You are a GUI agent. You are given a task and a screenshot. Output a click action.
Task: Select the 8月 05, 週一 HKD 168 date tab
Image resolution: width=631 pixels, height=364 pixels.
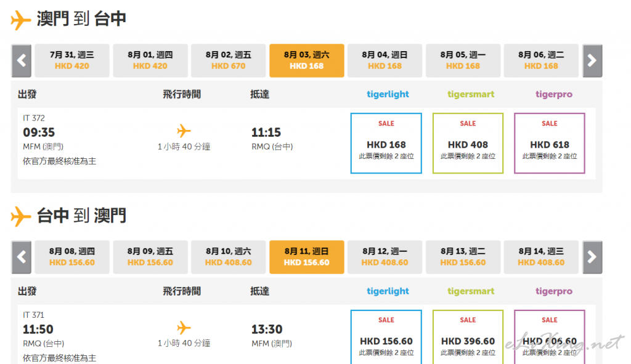pos(463,61)
